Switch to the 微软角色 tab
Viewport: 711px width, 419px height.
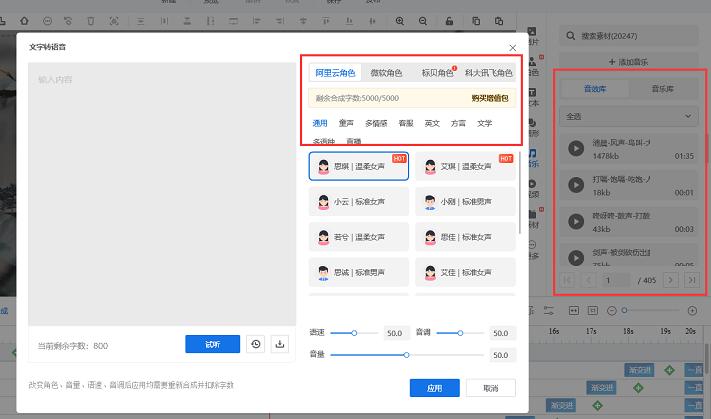click(386, 73)
